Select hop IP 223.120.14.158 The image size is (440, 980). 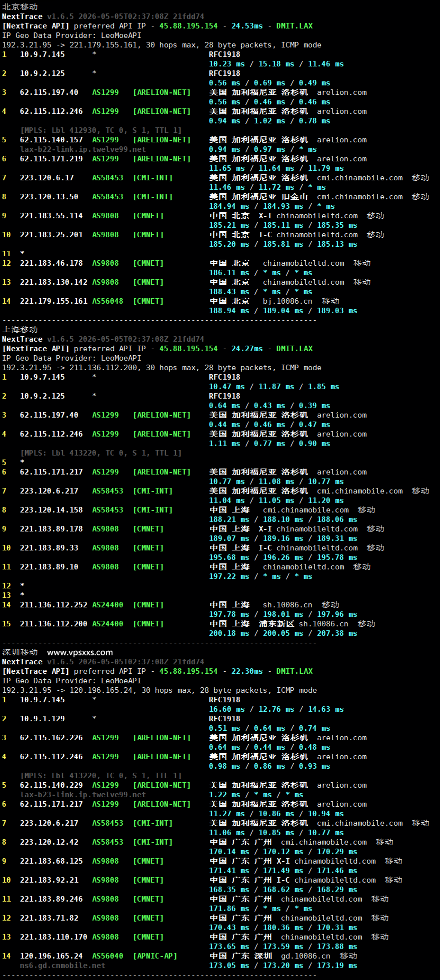(51, 510)
